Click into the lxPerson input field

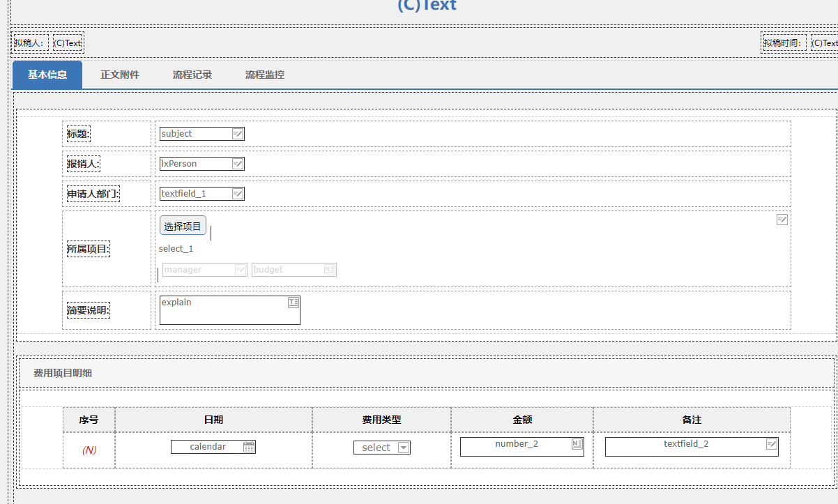point(202,164)
